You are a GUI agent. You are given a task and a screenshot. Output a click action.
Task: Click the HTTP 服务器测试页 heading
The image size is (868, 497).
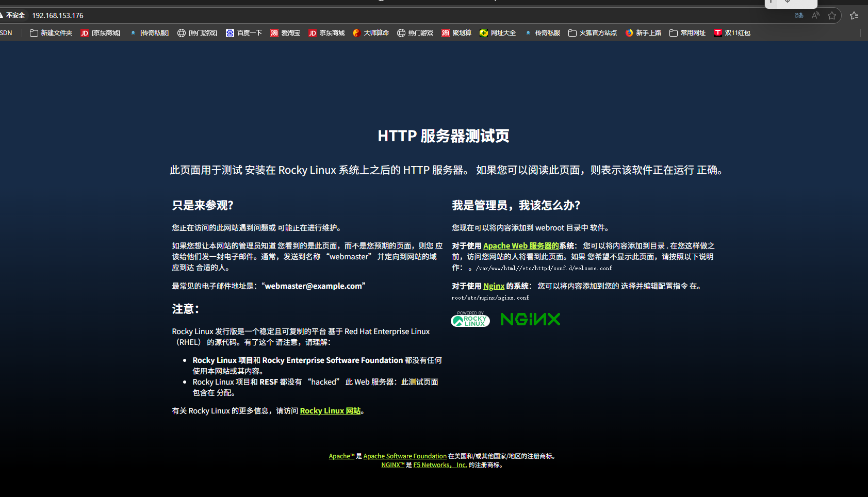[x=444, y=136]
